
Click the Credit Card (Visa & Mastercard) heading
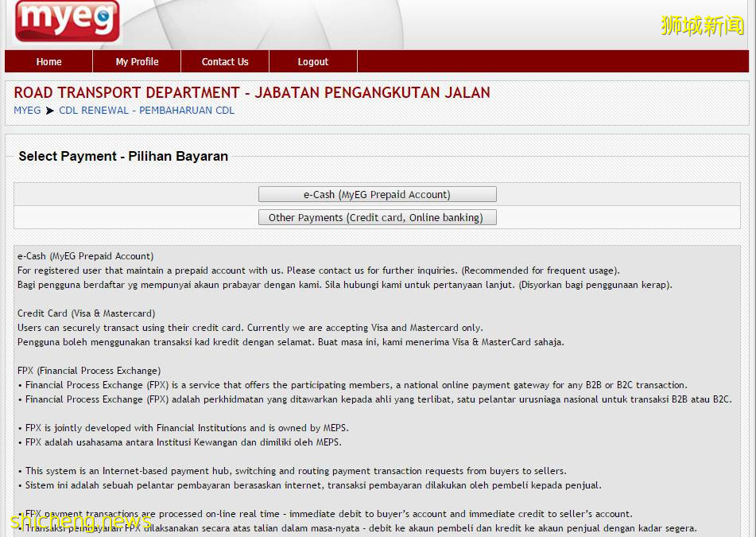[87, 313]
